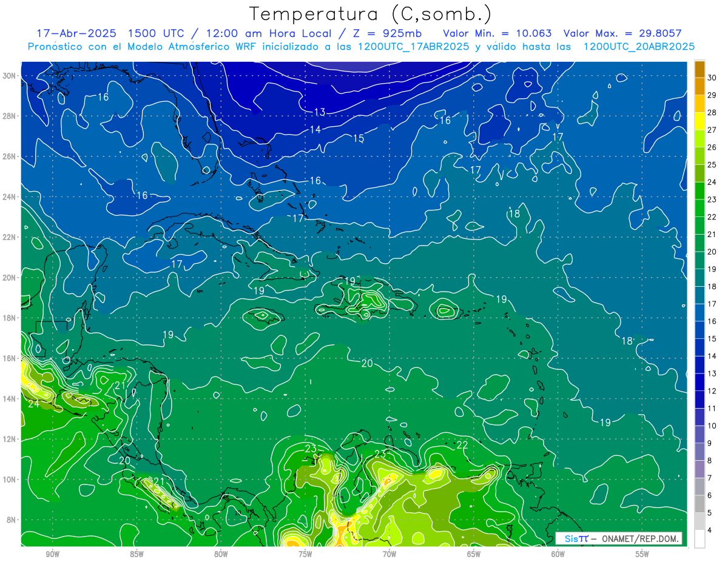
Task: Click the 'Pronóstico con el Modelo Atmósferico WRF' line
Action: (x=361, y=47)
